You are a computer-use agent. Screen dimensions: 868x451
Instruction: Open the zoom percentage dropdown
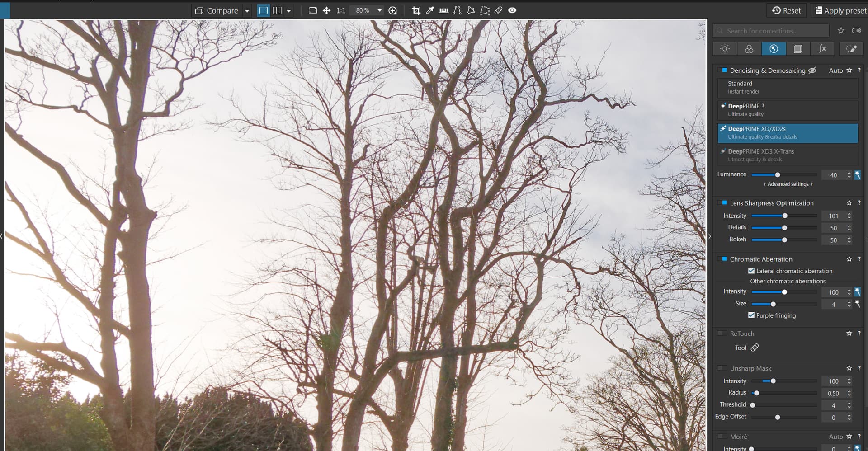(x=379, y=10)
